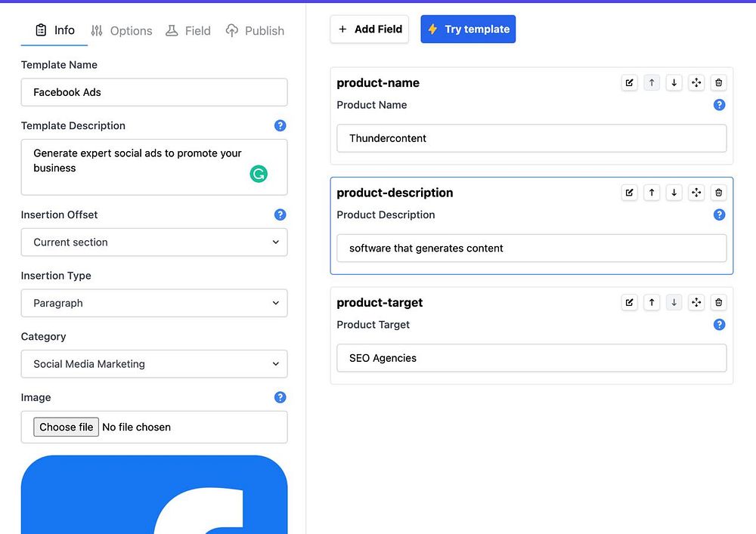Switch to the Publish tab

(255, 31)
